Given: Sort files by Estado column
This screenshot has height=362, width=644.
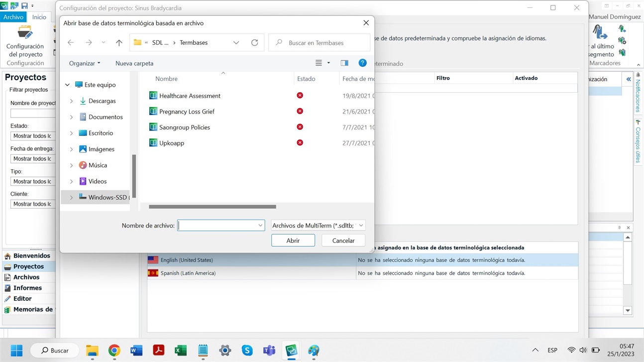Looking at the screenshot, I should [x=306, y=79].
